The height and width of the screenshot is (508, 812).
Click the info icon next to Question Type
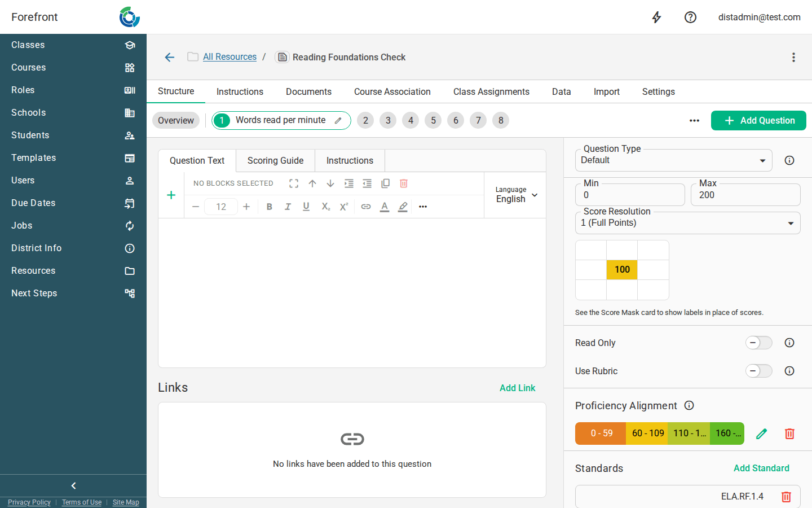[789, 160]
